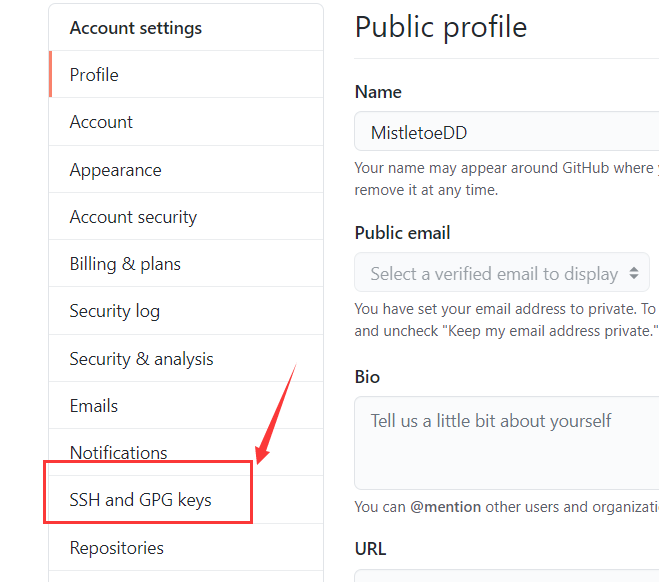Go to Emails settings
Screen dimensions: 659x582
94,406
